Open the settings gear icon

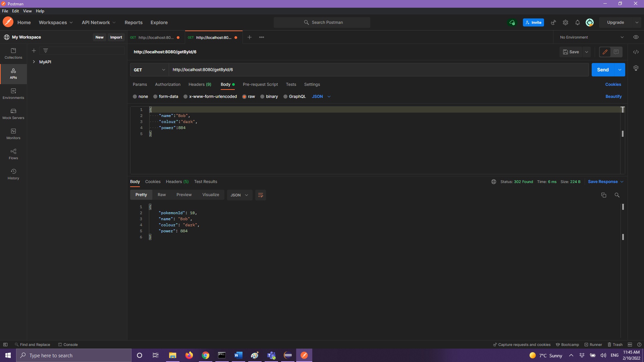pyautogui.click(x=566, y=22)
